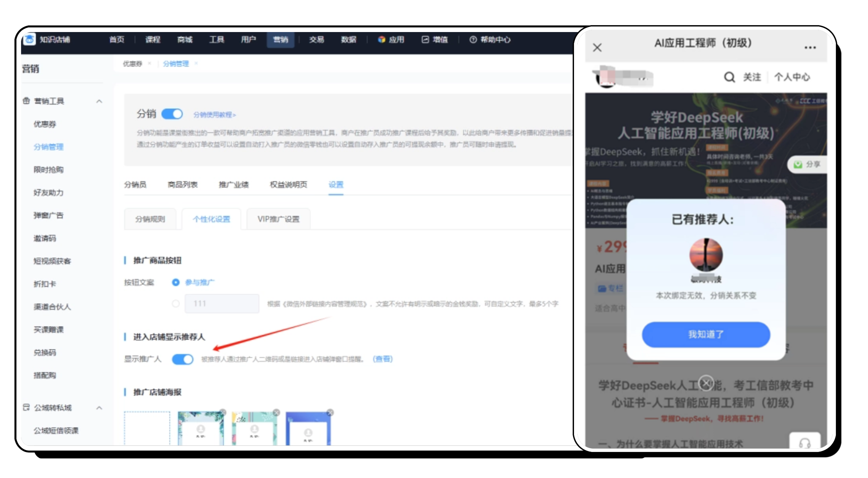Switch to the 权益说明页 tab
This screenshot has height=478, width=868.
point(288,184)
